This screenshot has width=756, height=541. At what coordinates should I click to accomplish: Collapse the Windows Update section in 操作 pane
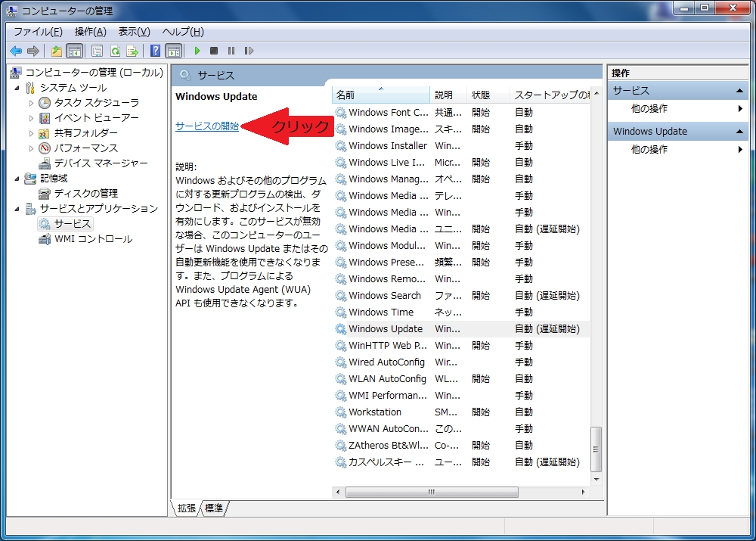point(739,131)
